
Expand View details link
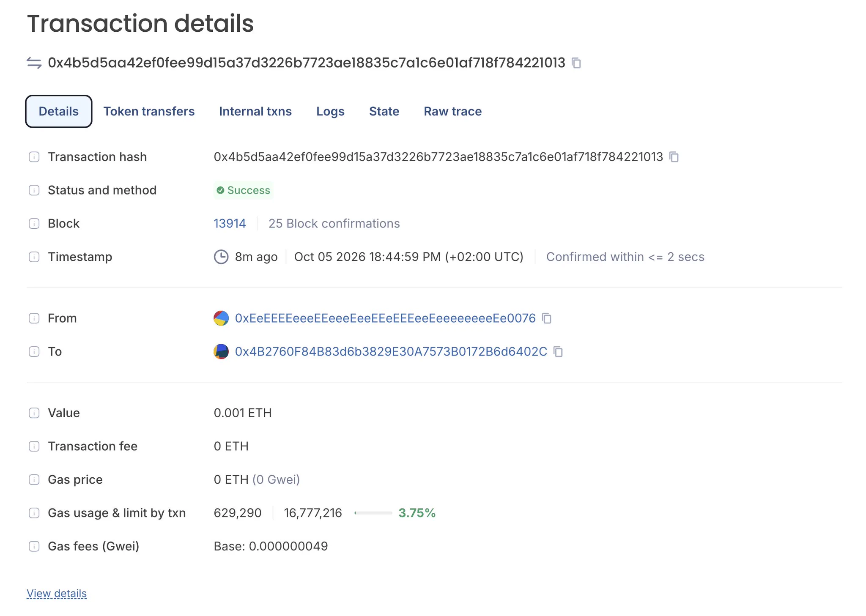(x=57, y=593)
